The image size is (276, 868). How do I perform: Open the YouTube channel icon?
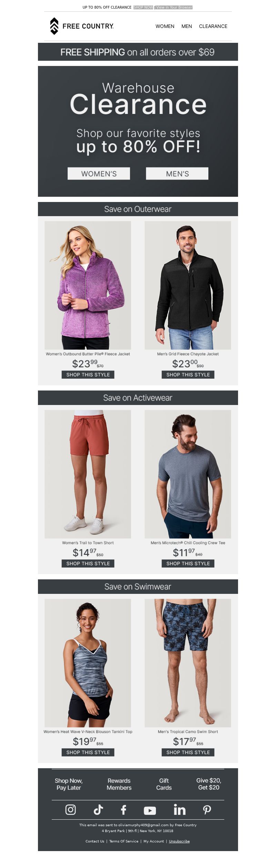click(150, 810)
